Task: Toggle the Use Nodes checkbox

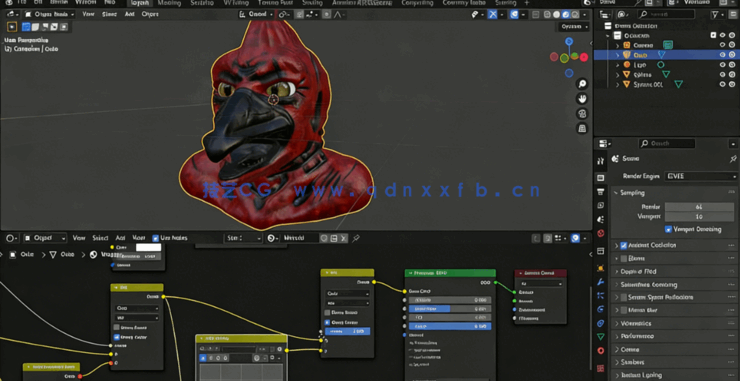Action: coord(155,238)
